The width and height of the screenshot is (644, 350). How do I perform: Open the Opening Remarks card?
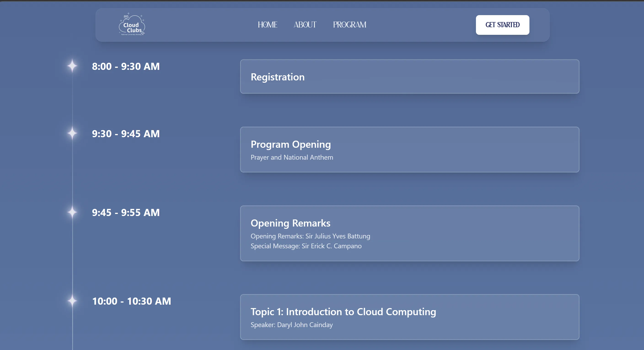(410, 233)
